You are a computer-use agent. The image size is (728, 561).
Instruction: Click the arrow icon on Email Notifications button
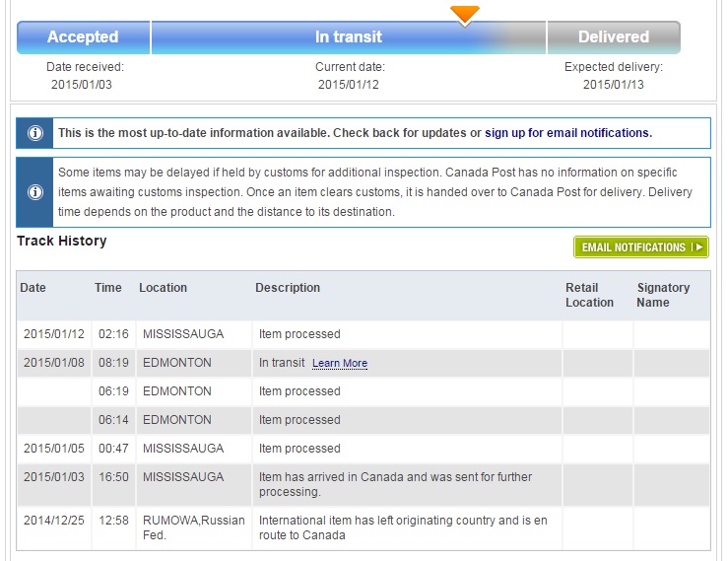point(697,247)
